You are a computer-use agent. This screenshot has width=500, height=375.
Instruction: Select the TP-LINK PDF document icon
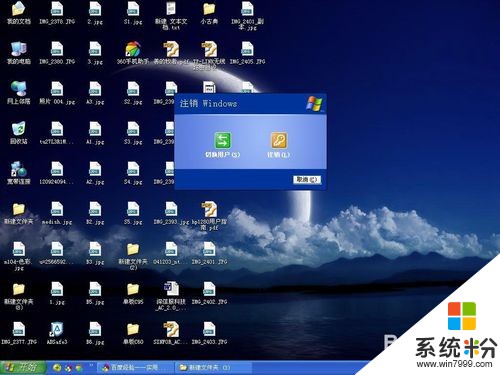point(209,49)
